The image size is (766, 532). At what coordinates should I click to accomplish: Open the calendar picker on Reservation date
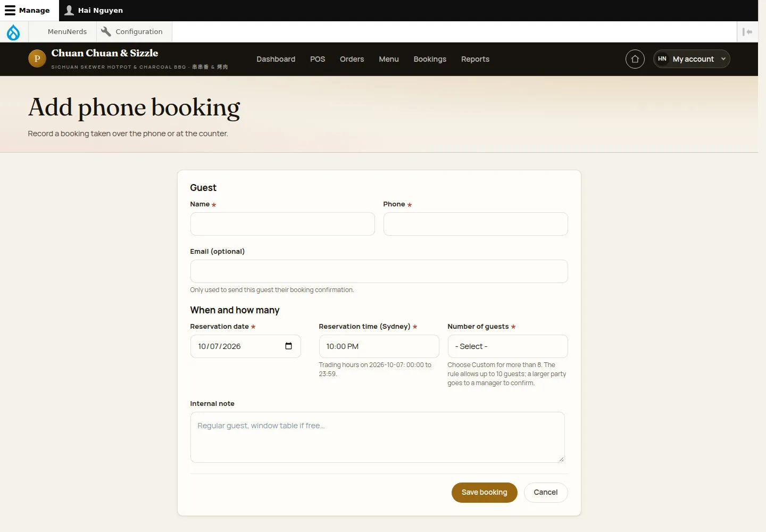point(288,346)
